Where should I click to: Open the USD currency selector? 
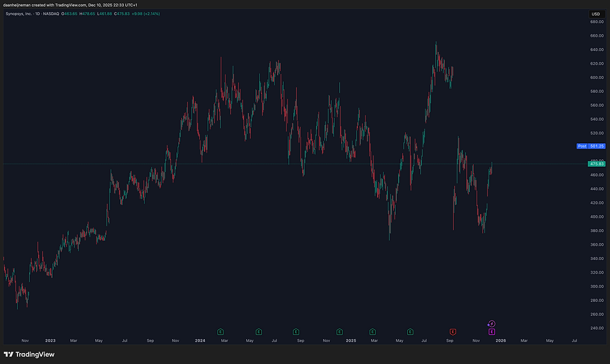(x=596, y=14)
